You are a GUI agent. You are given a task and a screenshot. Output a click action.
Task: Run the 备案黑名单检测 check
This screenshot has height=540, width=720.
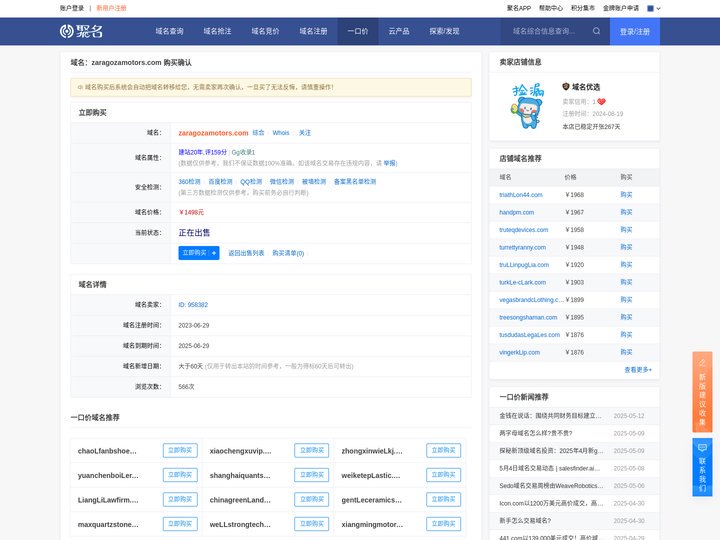tap(354, 181)
